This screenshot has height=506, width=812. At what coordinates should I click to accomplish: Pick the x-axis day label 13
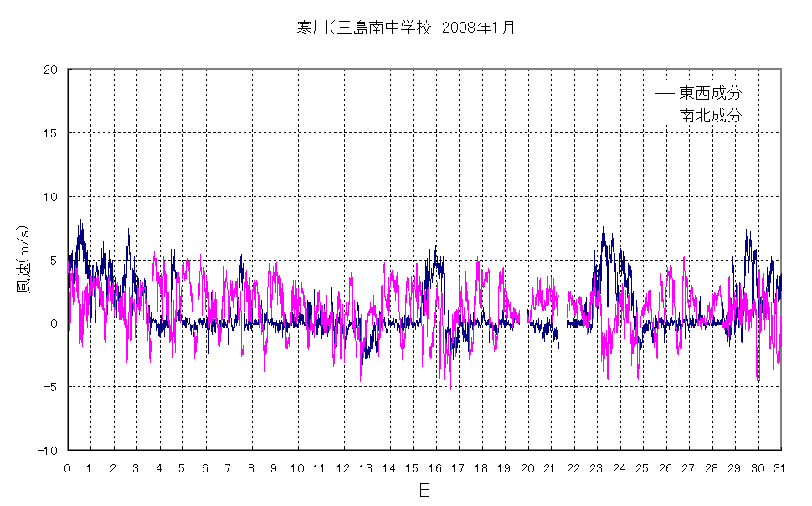coord(366,468)
